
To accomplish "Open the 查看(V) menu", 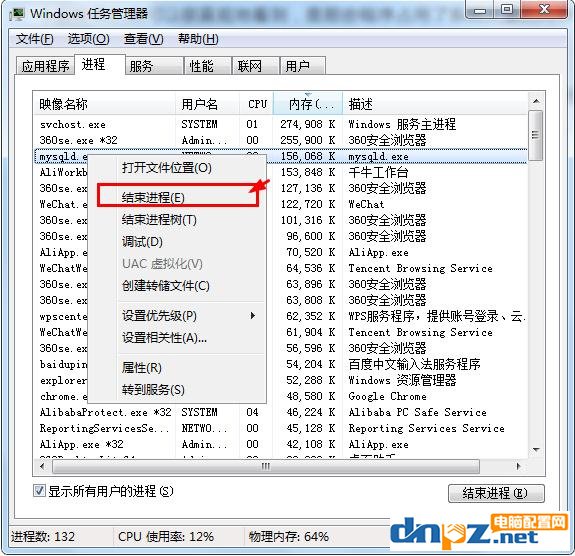I will coord(143,39).
